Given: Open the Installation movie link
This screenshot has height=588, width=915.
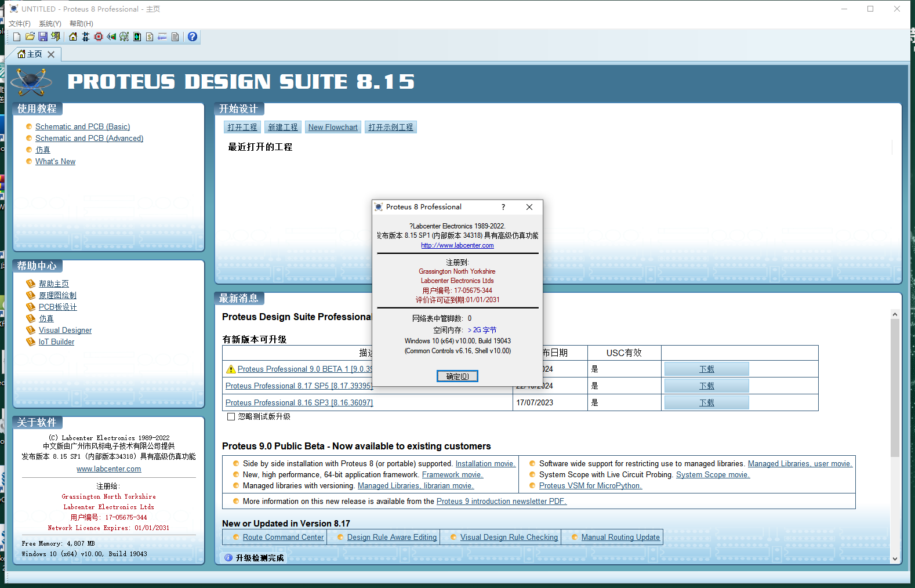Looking at the screenshot, I should (x=485, y=463).
